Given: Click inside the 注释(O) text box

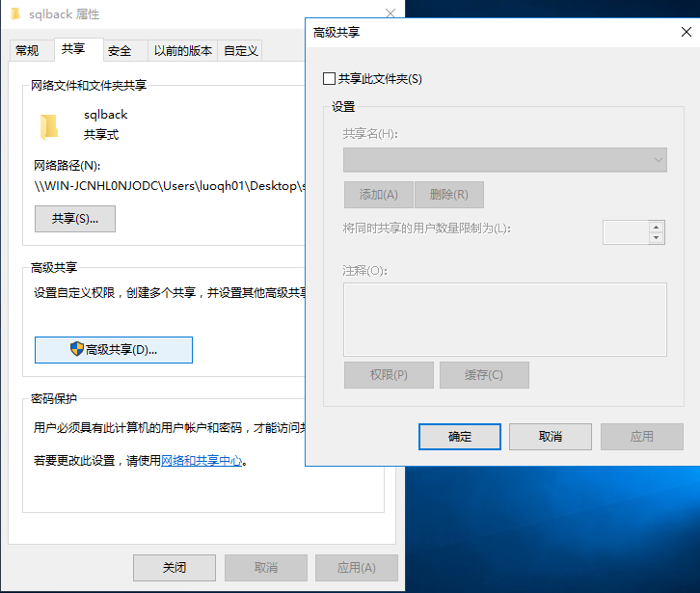Looking at the screenshot, I should (x=505, y=319).
